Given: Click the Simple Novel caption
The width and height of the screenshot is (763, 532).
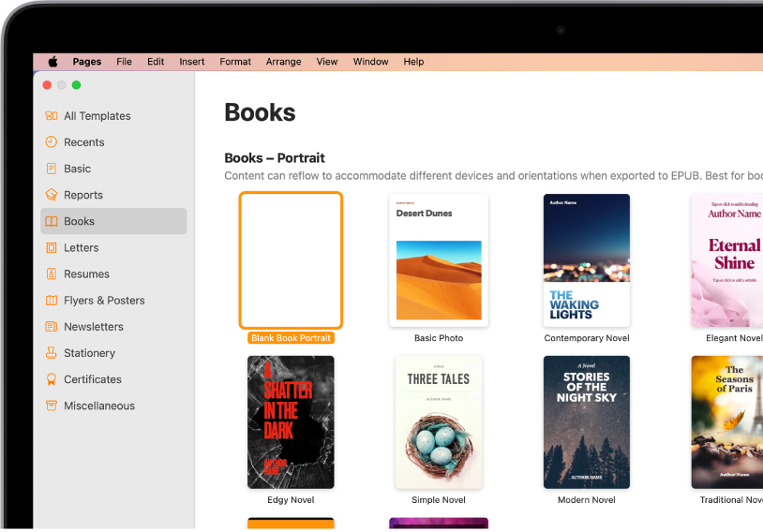Looking at the screenshot, I should [x=439, y=500].
